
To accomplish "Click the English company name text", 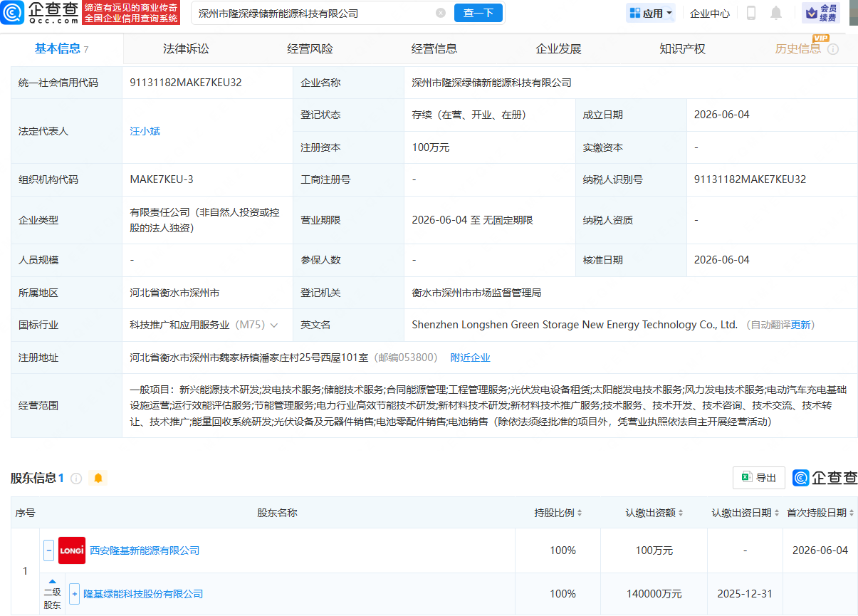I will point(575,325).
